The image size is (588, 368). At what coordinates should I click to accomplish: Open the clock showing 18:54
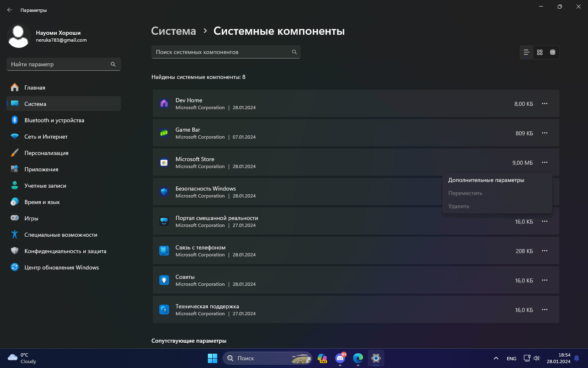pos(559,358)
